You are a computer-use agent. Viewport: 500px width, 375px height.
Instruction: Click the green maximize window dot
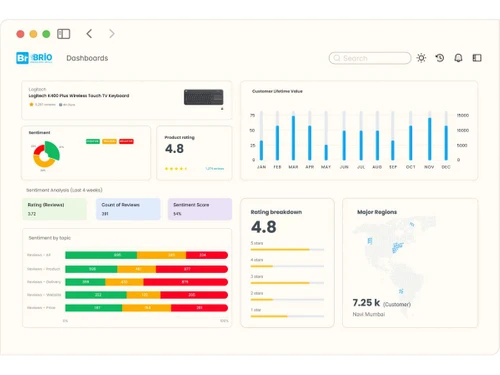(x=46, y=34)
